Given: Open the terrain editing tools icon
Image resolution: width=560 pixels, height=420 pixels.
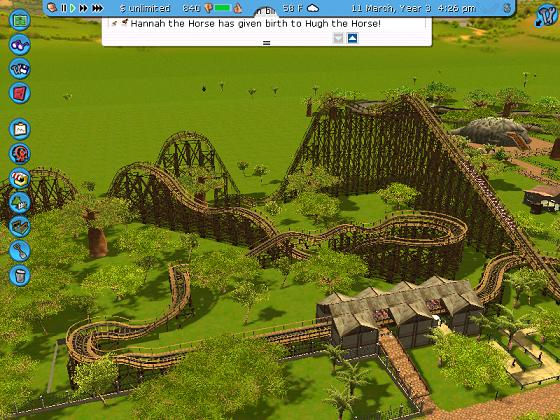Looking at the screenshot, I should [x=20, y=227].
